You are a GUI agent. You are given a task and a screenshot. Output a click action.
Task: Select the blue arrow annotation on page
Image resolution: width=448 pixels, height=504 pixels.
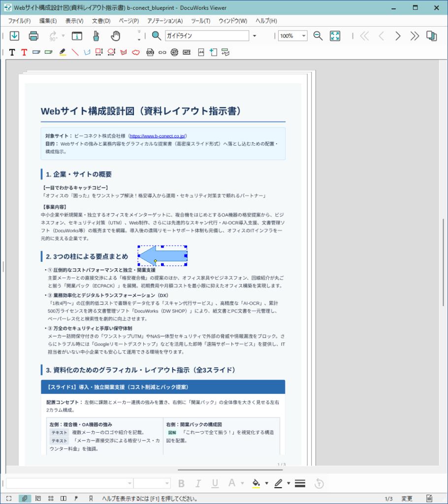coord(162,255)
